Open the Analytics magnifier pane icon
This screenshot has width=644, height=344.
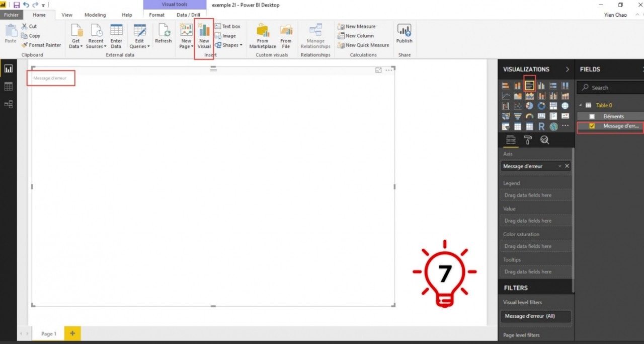544,141
